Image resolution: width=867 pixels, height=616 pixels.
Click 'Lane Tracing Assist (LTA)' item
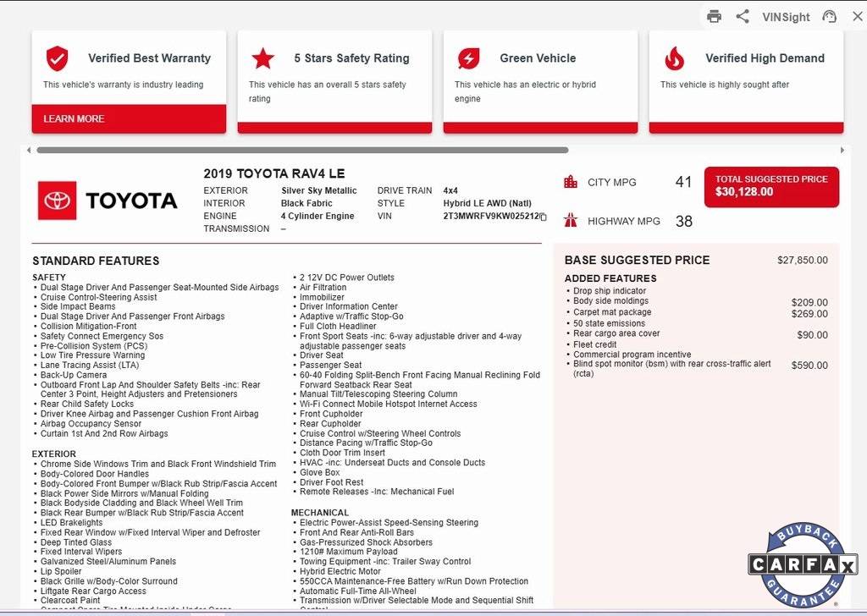[x=90, y=366]
